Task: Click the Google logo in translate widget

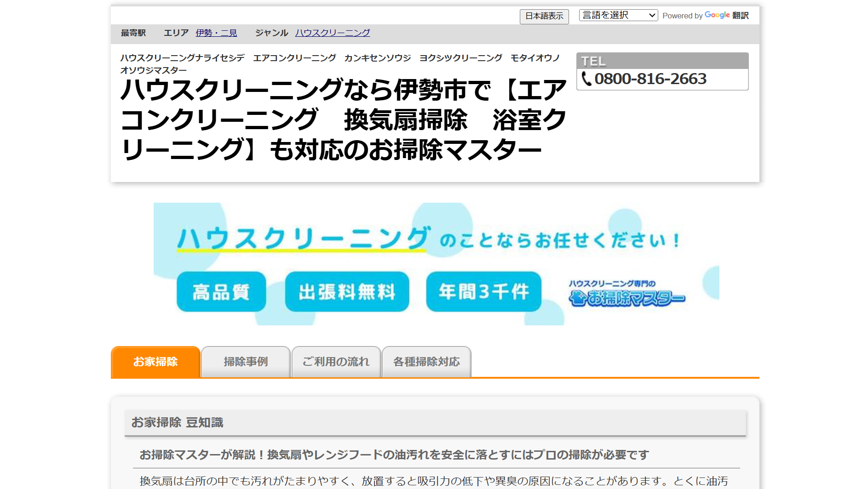Action: [x=717, y=15]
